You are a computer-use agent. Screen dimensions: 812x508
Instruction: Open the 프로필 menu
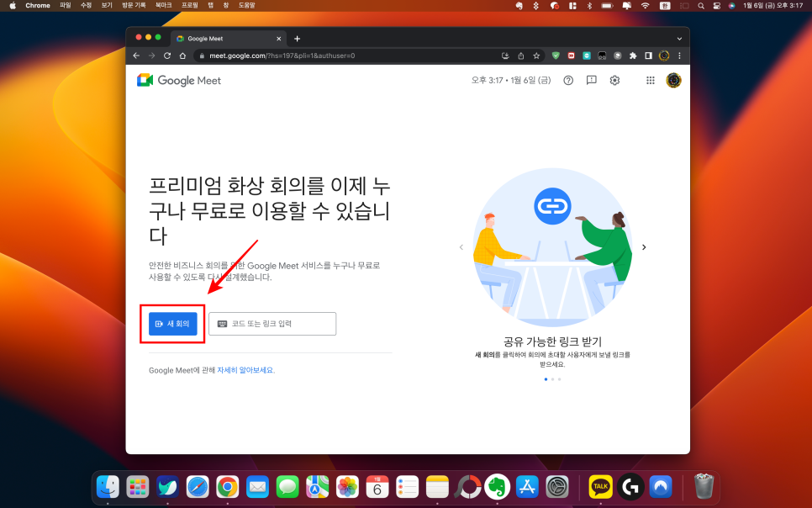pos(189,5)
